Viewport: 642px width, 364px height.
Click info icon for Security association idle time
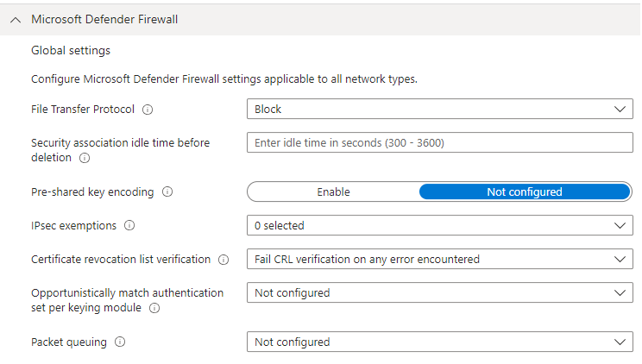tap(85, 158)
